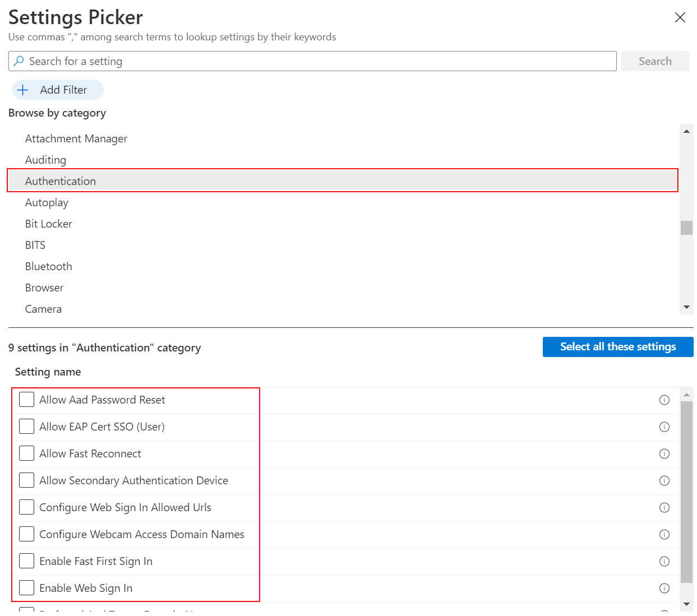The image size is (697, 616).
Task: Click Select all these settings button
Action: click(618, 346)
